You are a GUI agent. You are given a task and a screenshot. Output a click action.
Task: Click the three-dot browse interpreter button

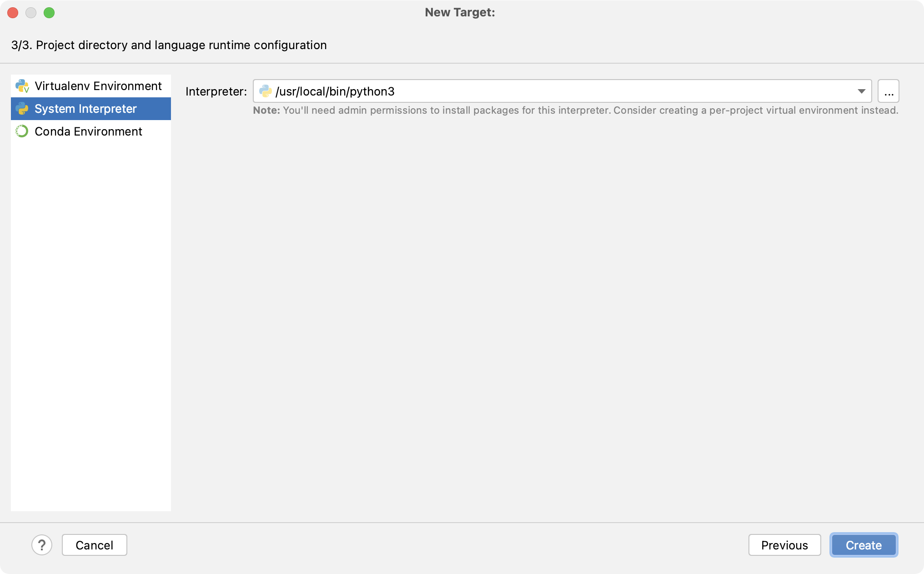pyautogui.click(x=889, y=91)
